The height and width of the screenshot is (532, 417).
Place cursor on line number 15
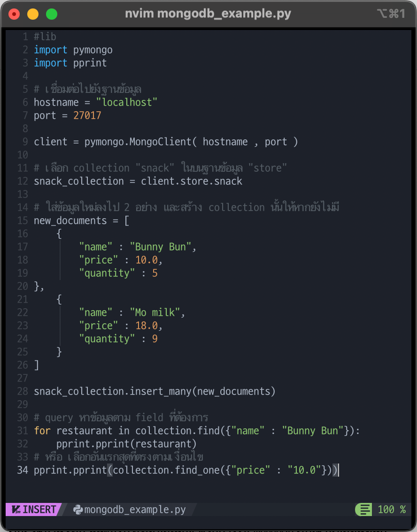tap(23, 220)
